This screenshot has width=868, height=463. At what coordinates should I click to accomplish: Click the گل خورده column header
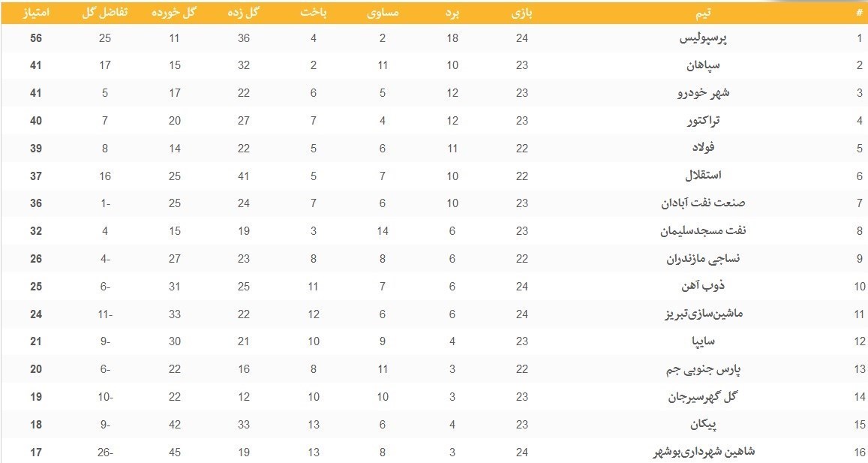tap(173, 13)
